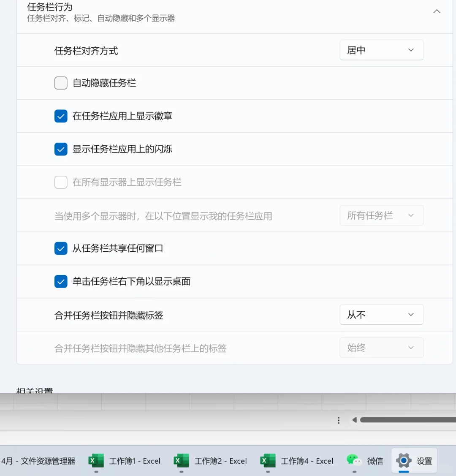
Task: Collapse the 任务栏行为 section with the chevron
Action: [437, 11]
